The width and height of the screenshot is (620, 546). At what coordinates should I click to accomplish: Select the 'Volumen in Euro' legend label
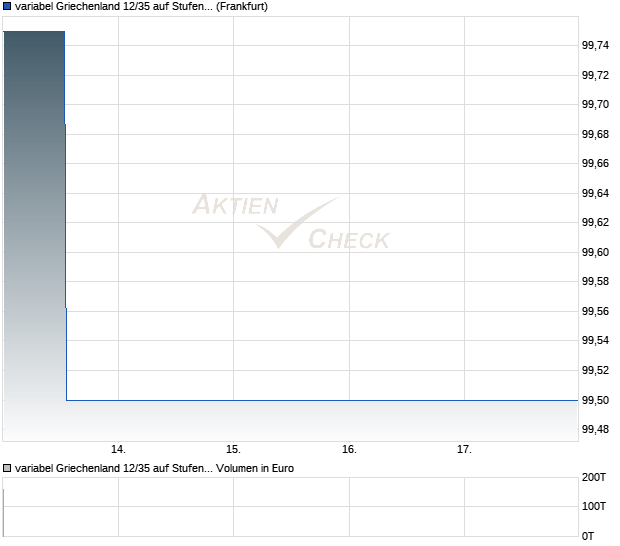pos(255,467)
